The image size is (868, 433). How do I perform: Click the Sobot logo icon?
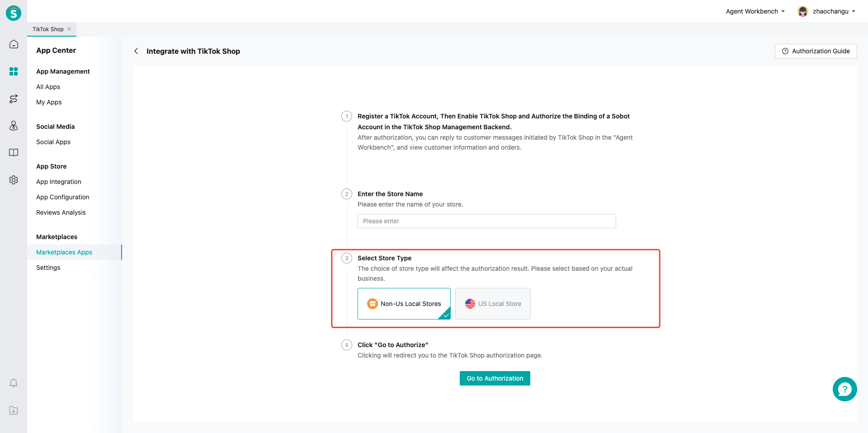point(14,13)
